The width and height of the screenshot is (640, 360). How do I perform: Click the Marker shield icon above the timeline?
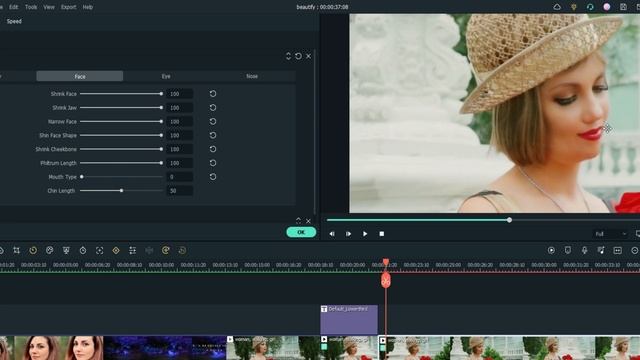pos(568,250)
